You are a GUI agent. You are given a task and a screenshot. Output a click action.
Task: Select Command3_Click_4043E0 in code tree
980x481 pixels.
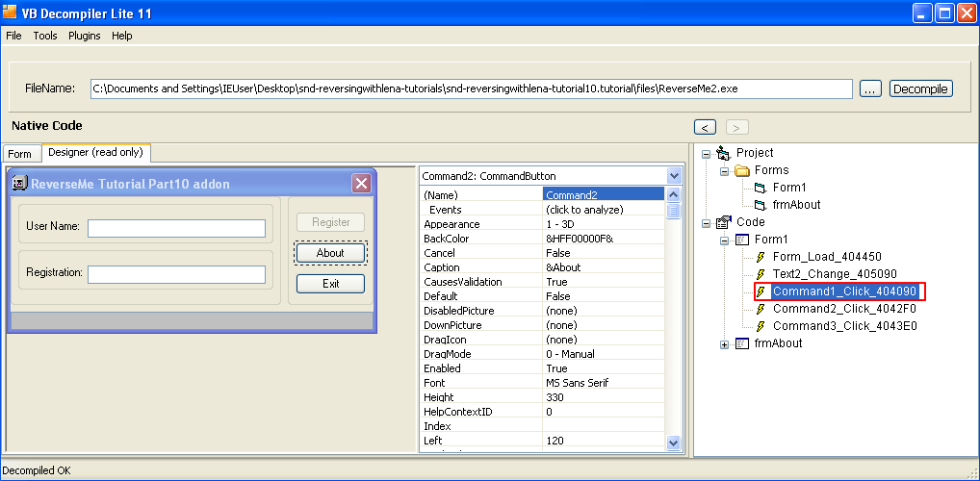point(845,326)
